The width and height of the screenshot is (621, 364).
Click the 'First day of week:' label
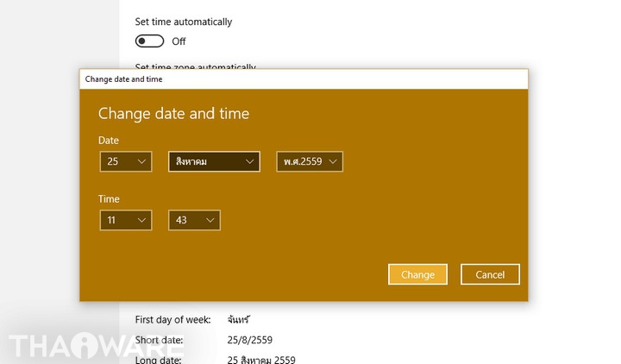click(172, 320)
